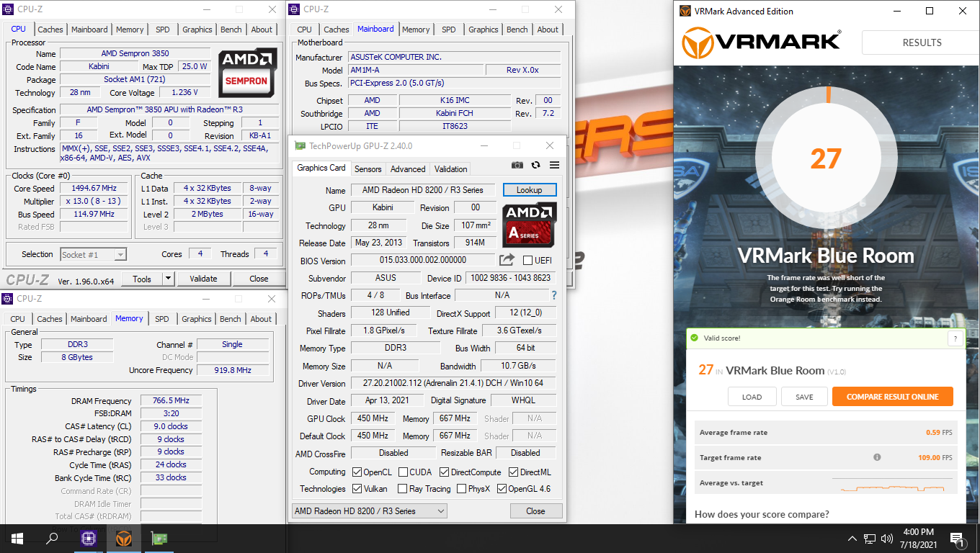Click the Average frame rate 0.59 FPS value

[x=939, y=433]
